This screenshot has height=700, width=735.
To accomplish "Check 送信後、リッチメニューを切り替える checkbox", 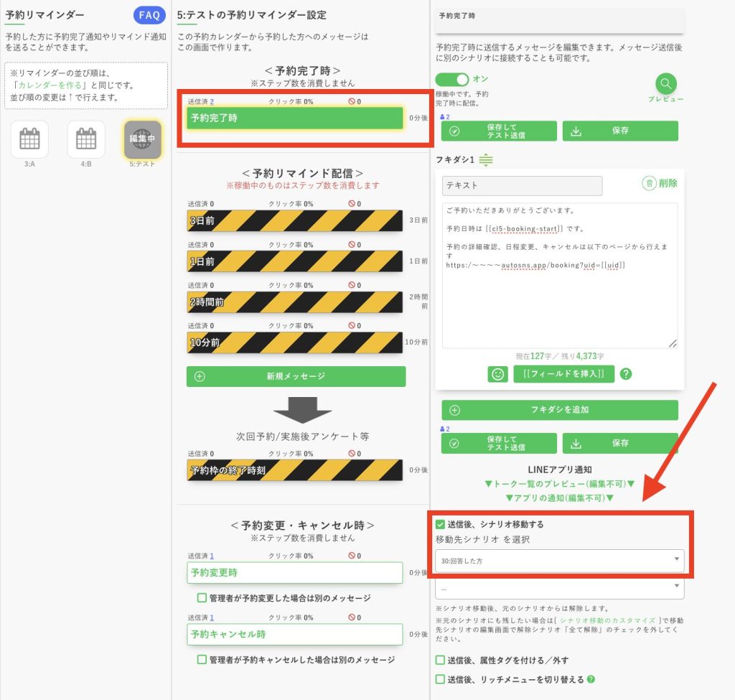I will coord(441,678).
